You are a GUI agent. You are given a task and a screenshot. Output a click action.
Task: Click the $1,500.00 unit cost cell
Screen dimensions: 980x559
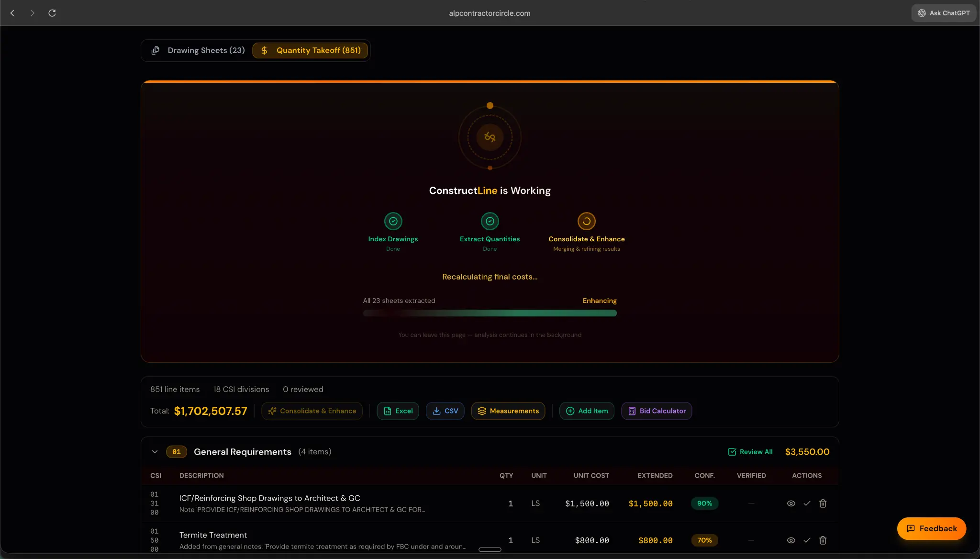587,503
